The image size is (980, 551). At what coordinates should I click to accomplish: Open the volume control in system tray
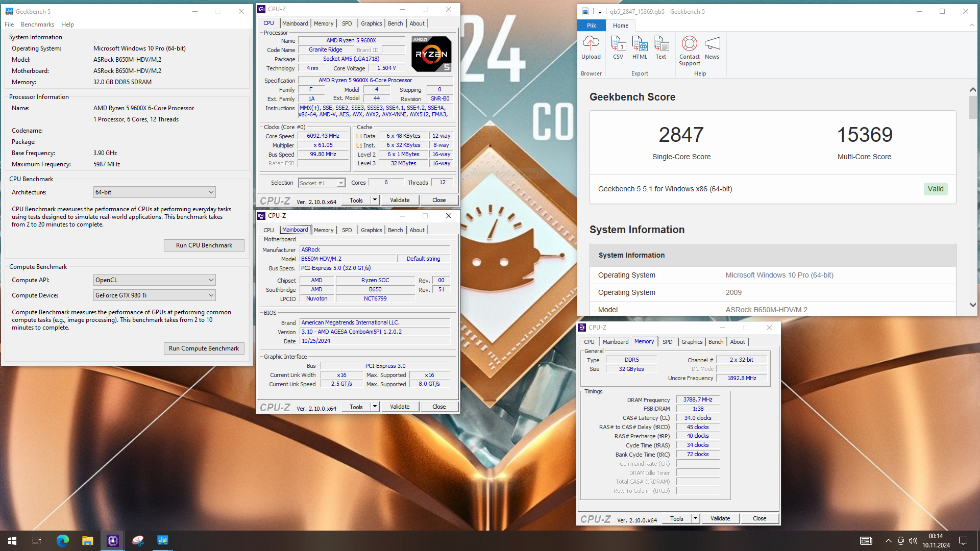coord(913,541)
